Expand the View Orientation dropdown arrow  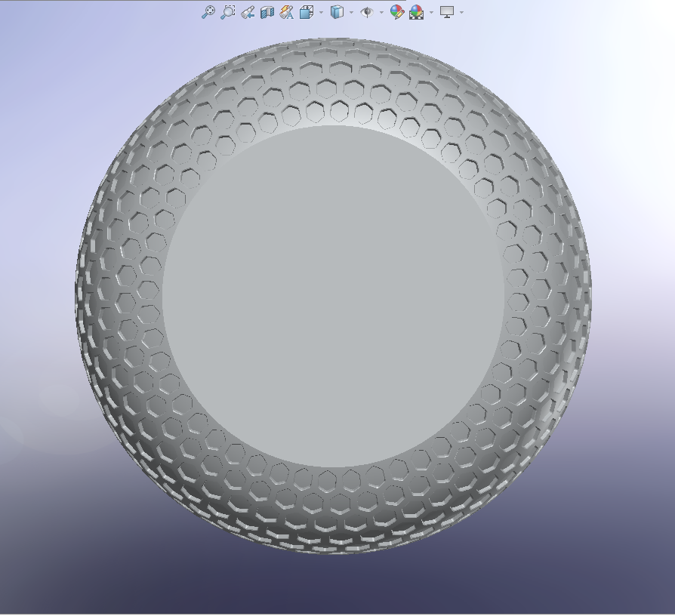(321, 13)
